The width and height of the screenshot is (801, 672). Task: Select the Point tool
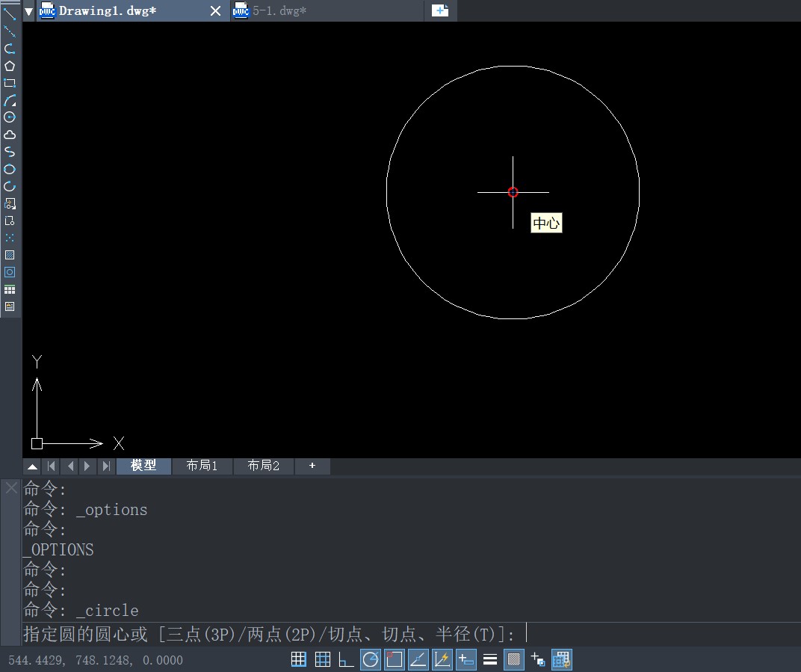pyautogui.click(x=10, y=238)
